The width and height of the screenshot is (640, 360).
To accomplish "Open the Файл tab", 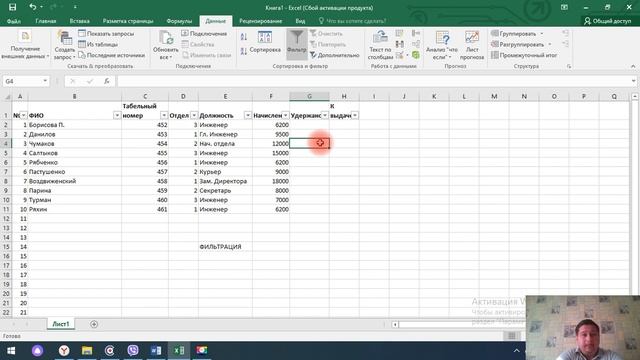I will point(14,21).
